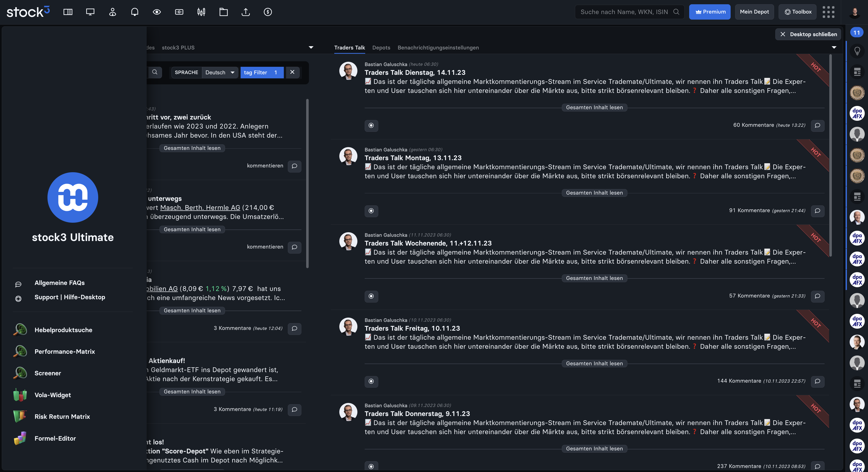The image size is (868, 472).
Task: Toggle follow on Traders Talk Dienstag post
Action: 371,126
